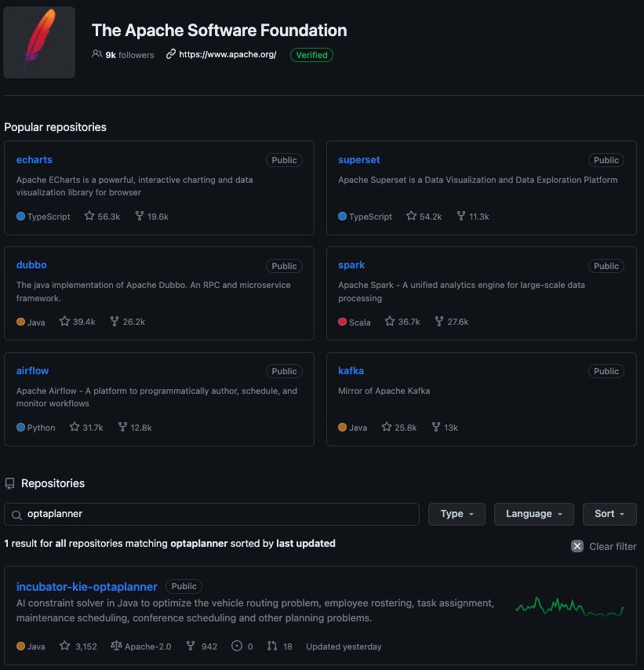
Task: Click the Clear filter X icon
Action: pos(577,546)
